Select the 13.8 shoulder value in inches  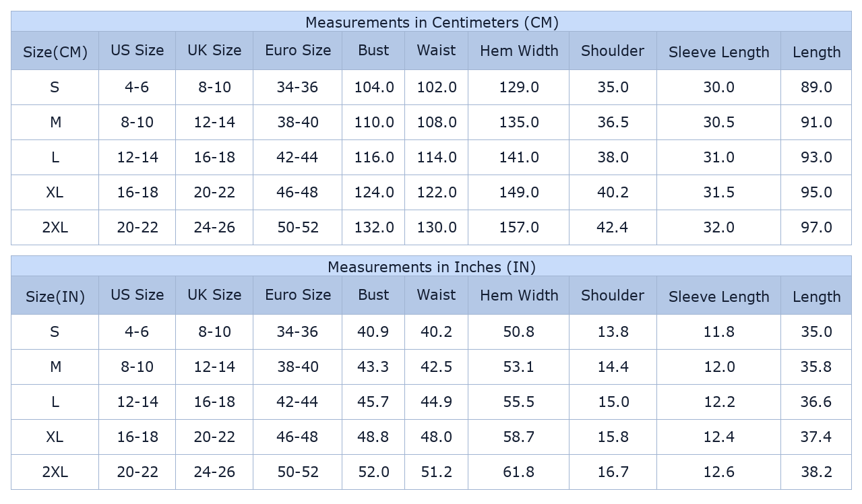613,332
